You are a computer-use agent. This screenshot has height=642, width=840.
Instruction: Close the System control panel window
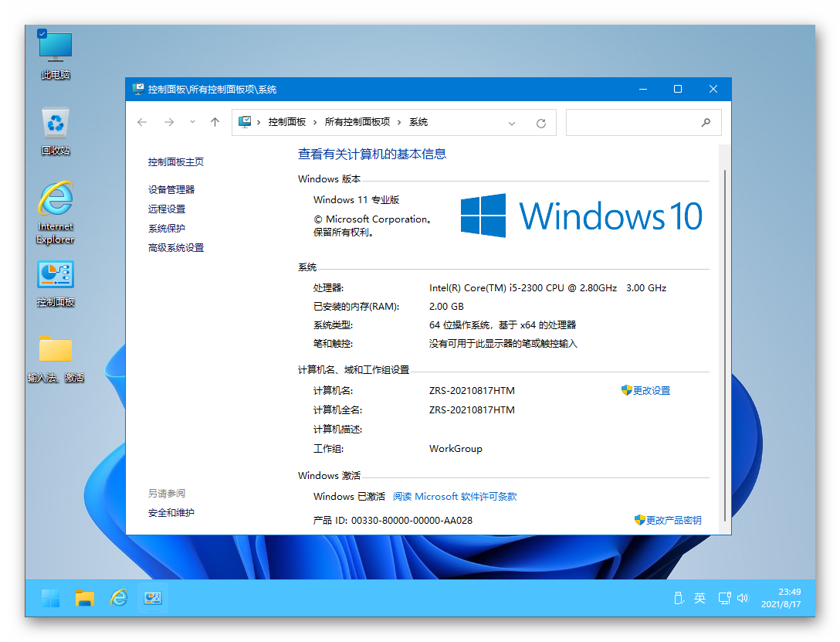713,89
